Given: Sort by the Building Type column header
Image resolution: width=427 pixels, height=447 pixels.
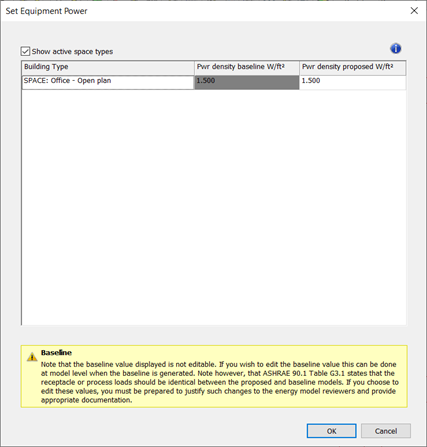Looking at the screenshot, I should 108,67.
